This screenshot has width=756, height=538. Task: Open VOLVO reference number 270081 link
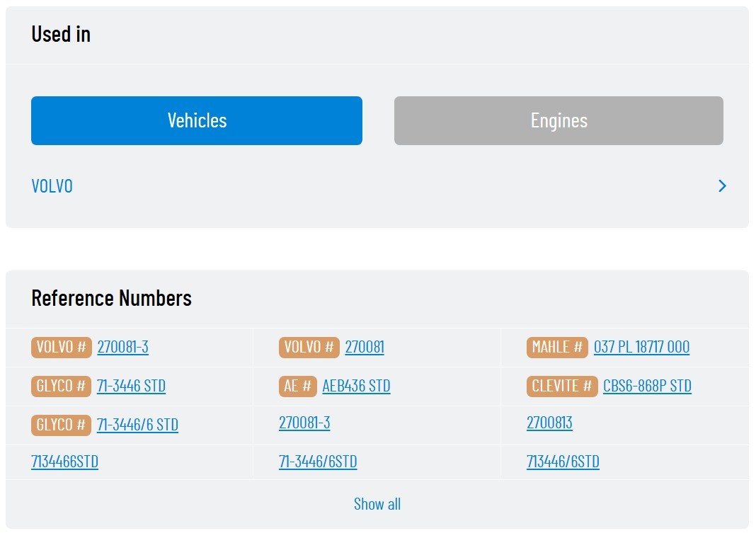pos(365,347)
